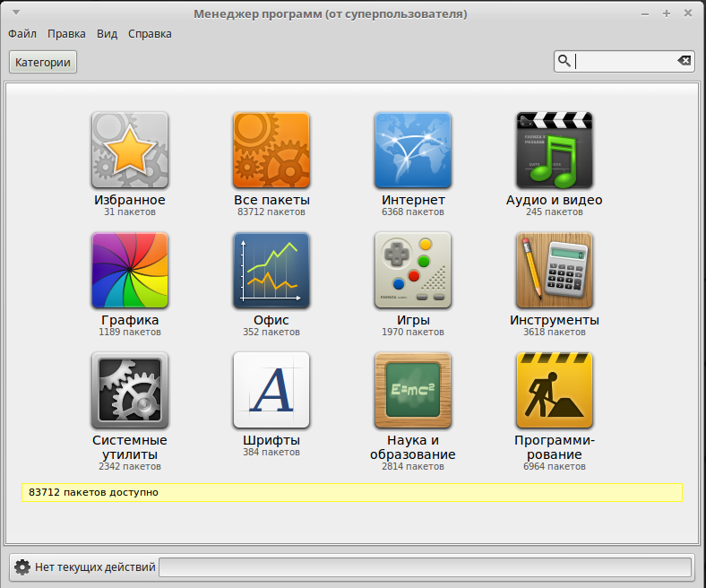Open the Все пакеты orange gears icon

click(271, 150)
